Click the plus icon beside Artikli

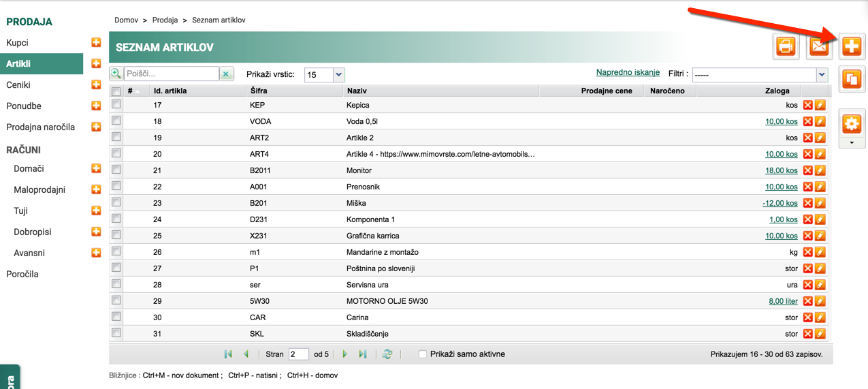[96, 63]
